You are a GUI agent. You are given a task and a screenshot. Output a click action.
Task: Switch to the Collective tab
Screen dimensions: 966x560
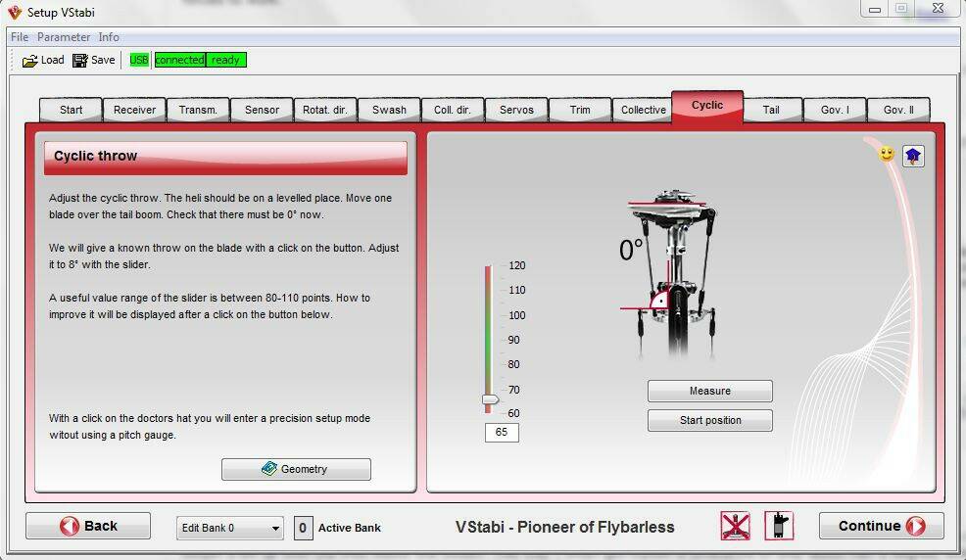tap(643, 111)
